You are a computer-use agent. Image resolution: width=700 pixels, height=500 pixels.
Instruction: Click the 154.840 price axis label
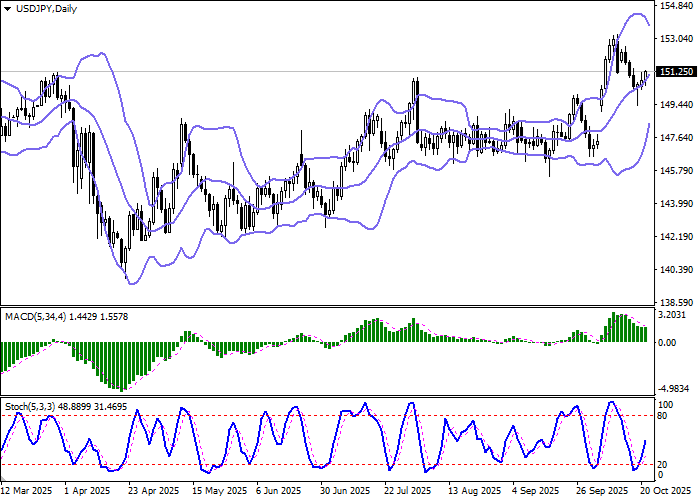678,6
